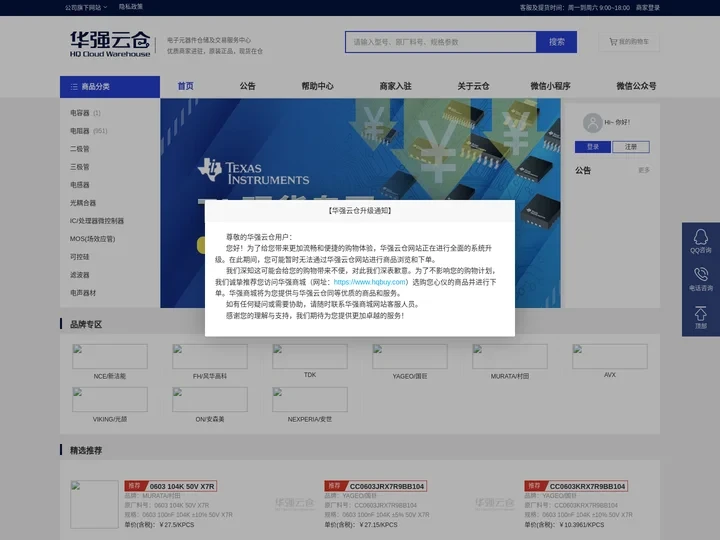Select the 电感器 category
The image size is (720, 540).
pyautogui.click(x=79, y=185)
